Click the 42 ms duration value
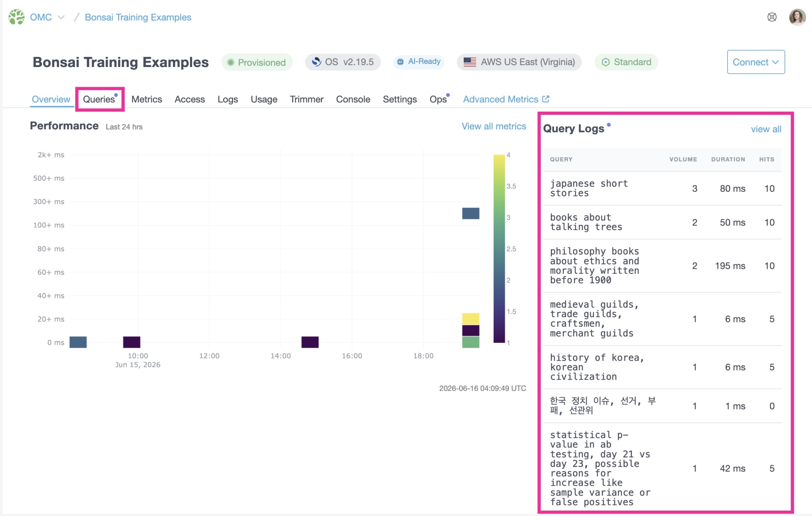The width and height of the screenshot is (812, 516). [x=733, y=468]
